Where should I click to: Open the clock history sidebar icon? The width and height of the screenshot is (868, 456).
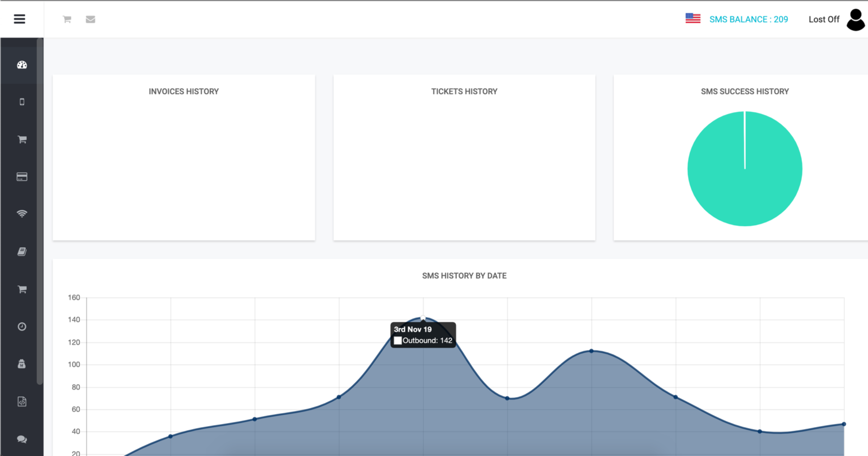pos(22,326)
